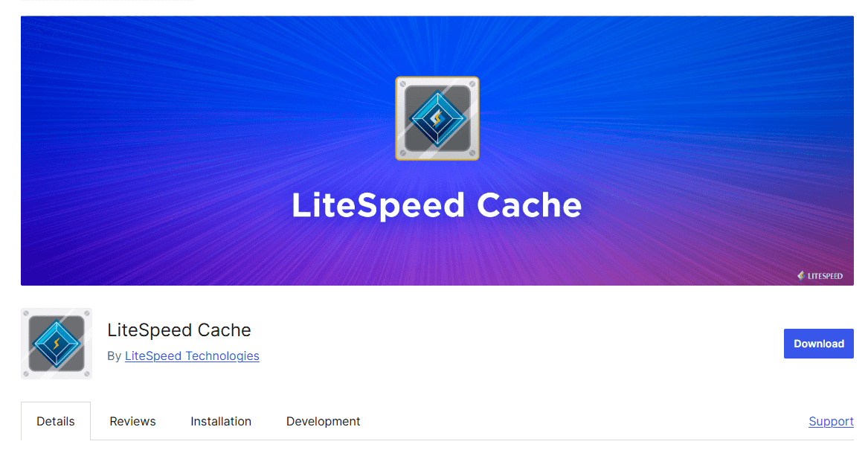
Task: Click the white LiteSpeed Cache banner title
Action: 437,205
